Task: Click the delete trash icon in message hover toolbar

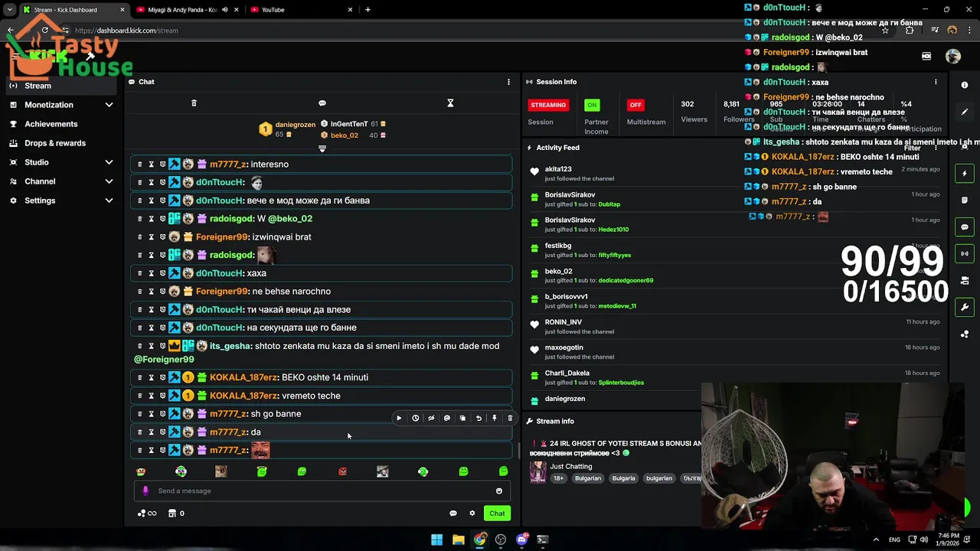Action: (x=510, y=419)
